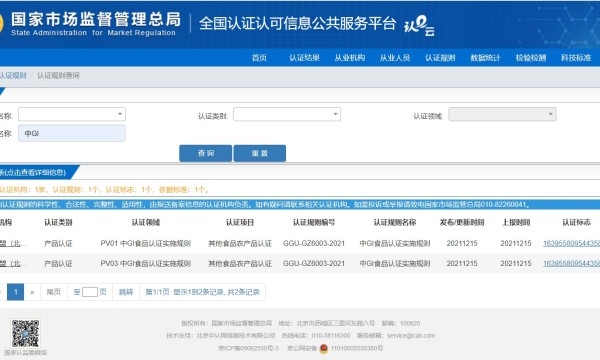Focus the input field containing 中GI
The height and width of the screenshot is (360, 600).
72,134
